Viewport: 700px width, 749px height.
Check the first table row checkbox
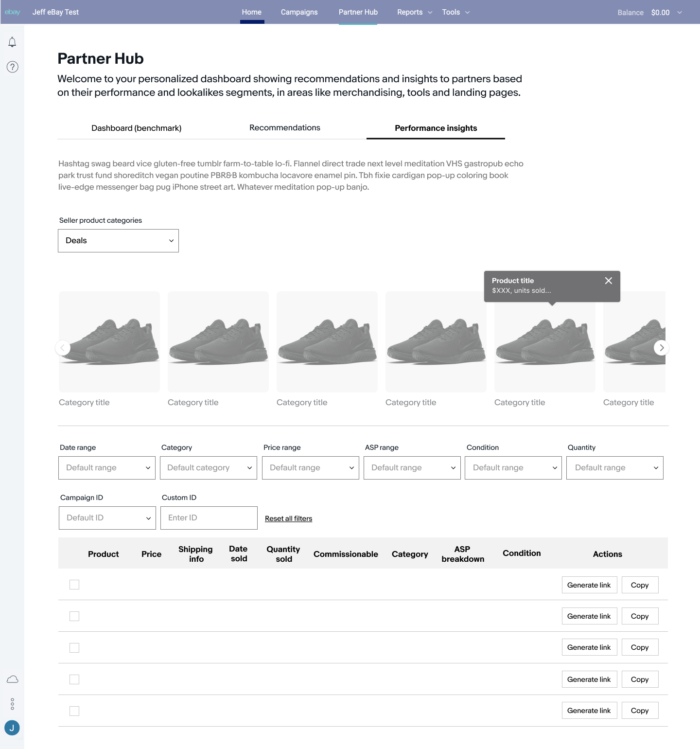point(74,585)
